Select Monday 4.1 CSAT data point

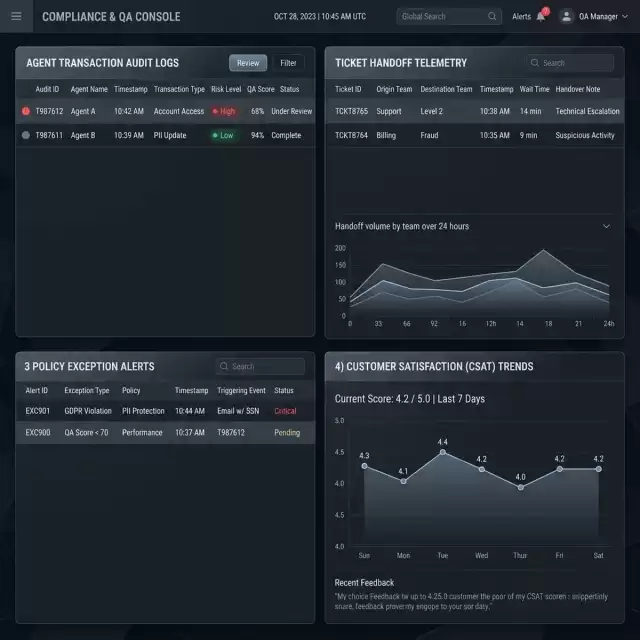(x=403, y=481)
